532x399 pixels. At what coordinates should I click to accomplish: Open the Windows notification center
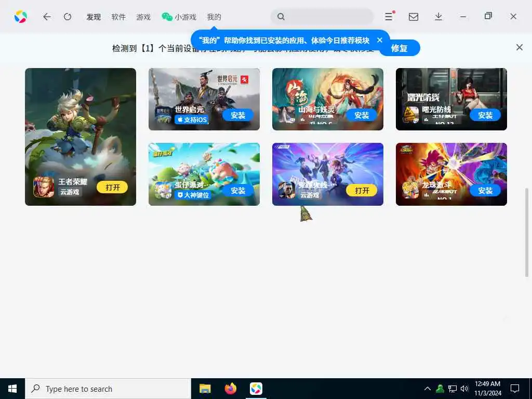[x=515, y=389]
